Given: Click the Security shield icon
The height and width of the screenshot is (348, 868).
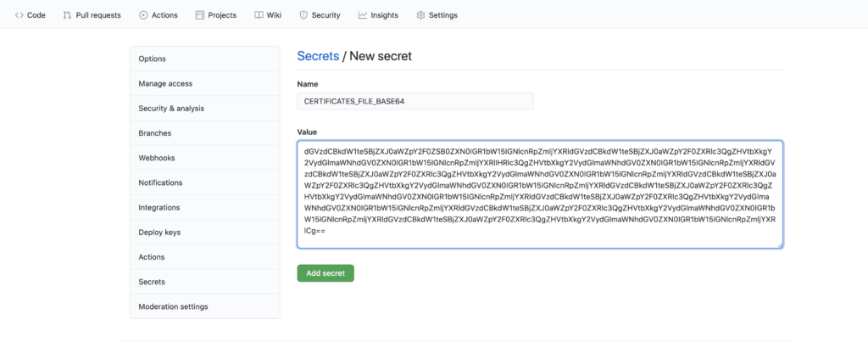Looking at the screenshot, I should click(303, 15).
